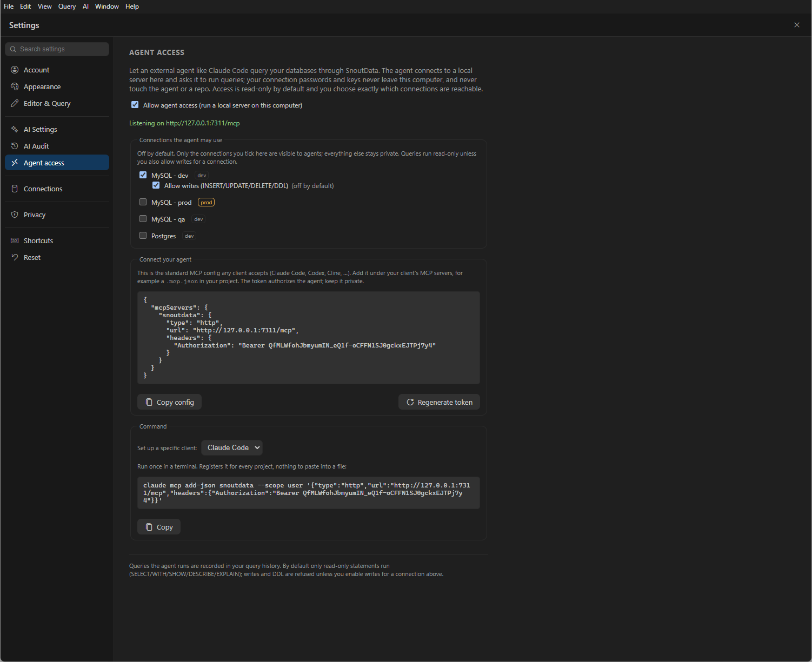Go to AI Audit section
Viewport: 812px width, 662px height.
(57, 146)
